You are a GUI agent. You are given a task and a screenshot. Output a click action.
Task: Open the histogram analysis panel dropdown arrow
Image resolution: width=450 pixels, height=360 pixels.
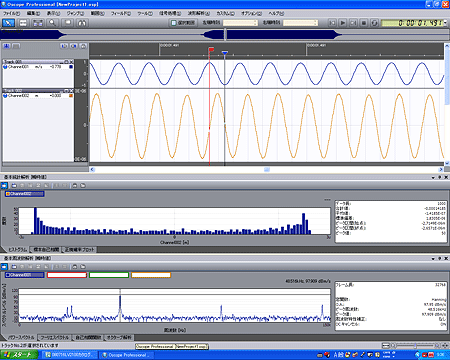tap(433, 177)
